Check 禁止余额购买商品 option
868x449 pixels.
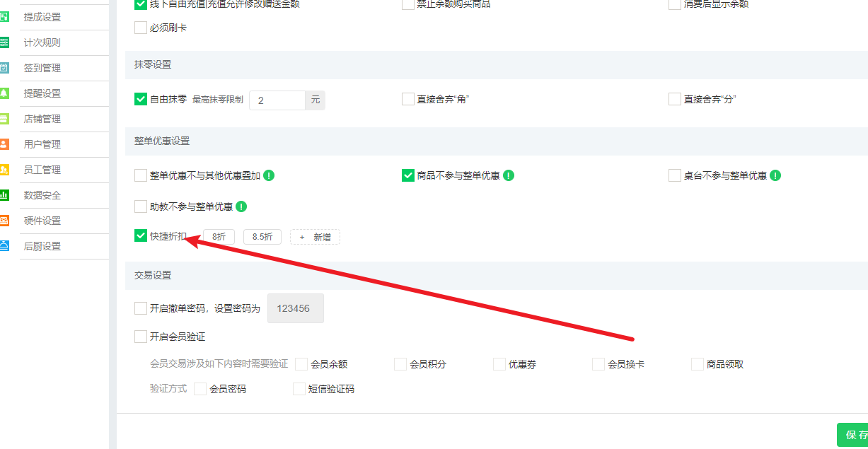click(x=407, y=4)
